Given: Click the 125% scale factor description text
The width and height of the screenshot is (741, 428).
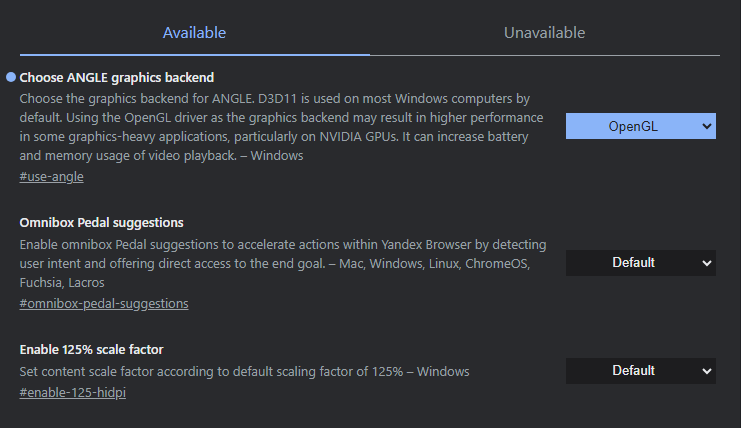Looking at the screenshot, I should click(x=245, y=372).
